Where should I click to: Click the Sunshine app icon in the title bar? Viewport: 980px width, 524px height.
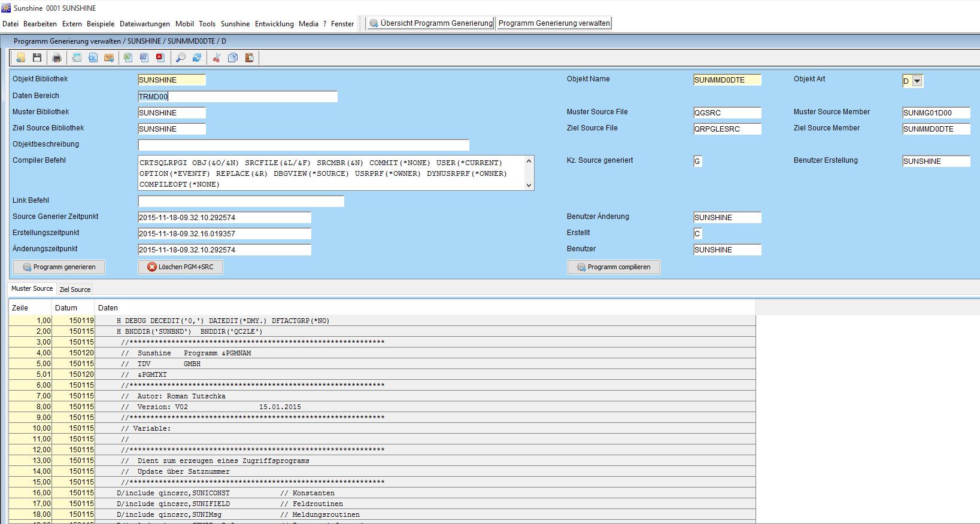point(6,8)
